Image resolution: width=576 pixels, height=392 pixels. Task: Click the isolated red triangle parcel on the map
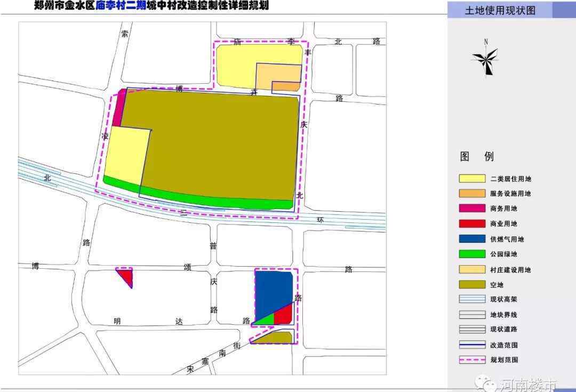[126, 276]
